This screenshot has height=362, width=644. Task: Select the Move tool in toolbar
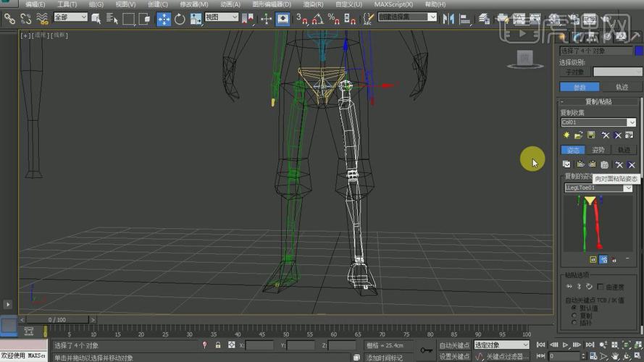(x=164, y=18)
